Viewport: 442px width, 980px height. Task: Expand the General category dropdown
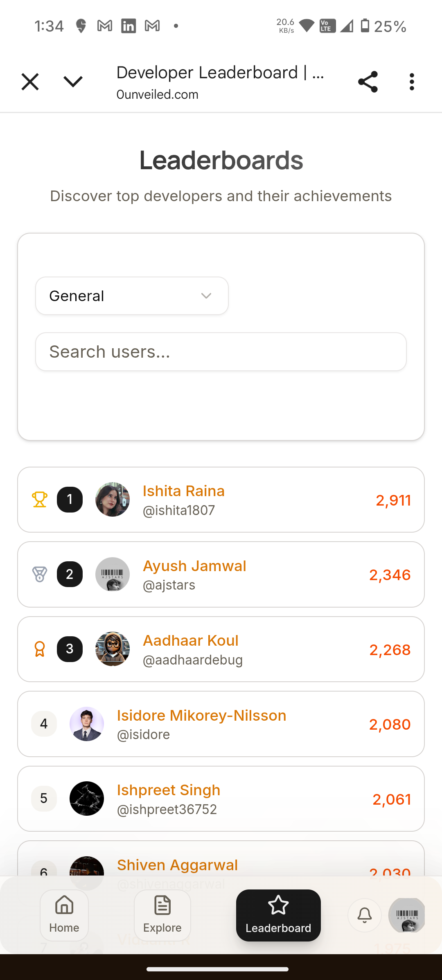(132, 296)
